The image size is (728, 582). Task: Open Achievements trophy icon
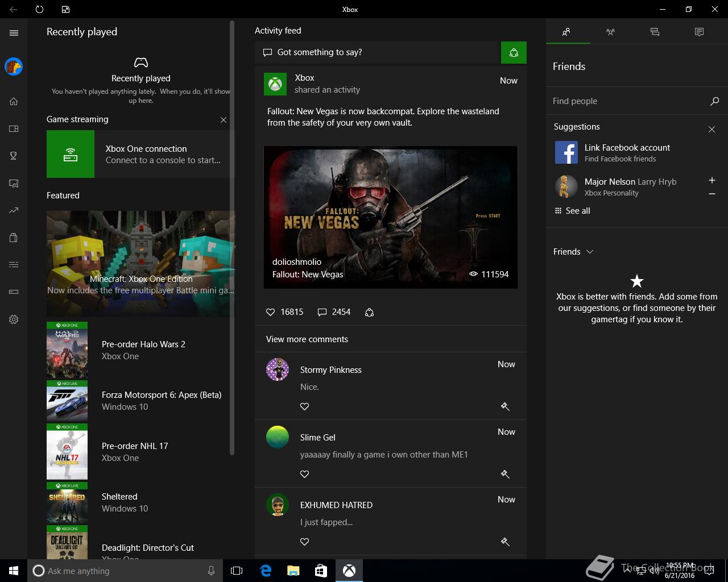coord(14,156)
